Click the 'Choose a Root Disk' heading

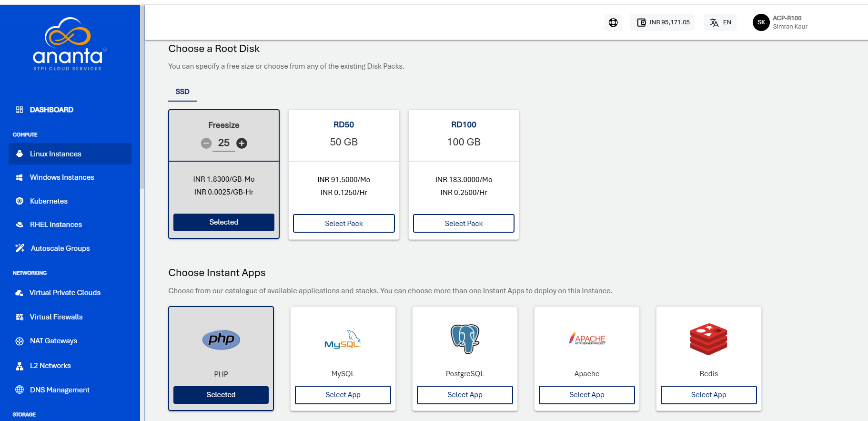point(214,49)
